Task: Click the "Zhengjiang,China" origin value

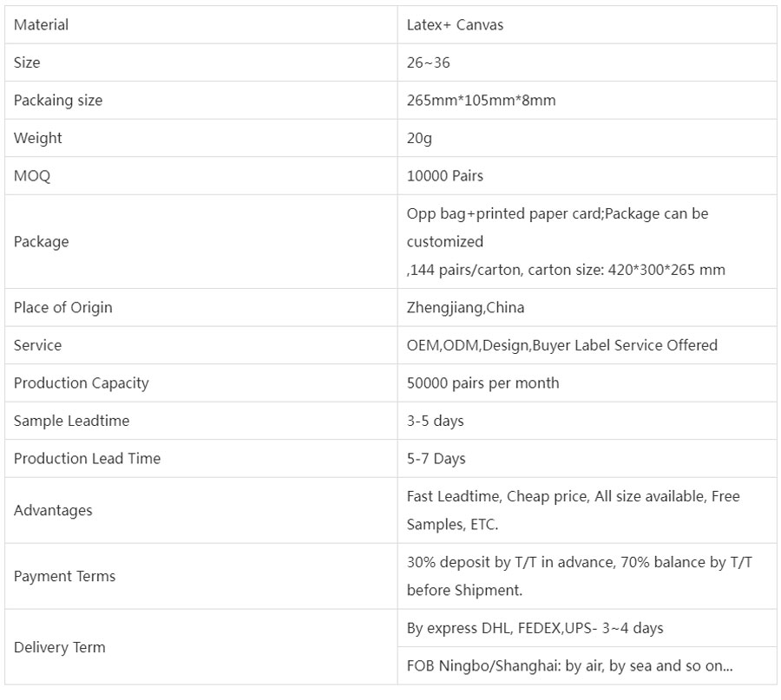Action: 466,308
